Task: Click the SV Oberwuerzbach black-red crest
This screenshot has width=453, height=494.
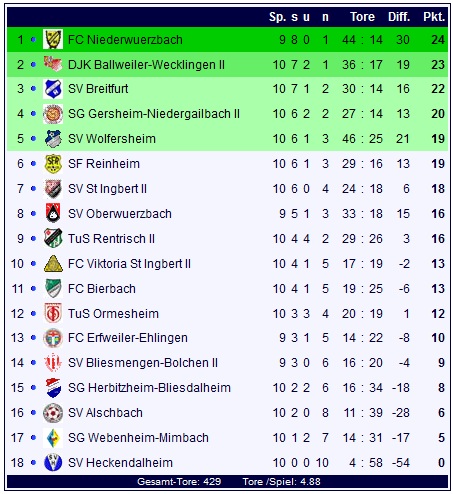Action: (53, 214)
